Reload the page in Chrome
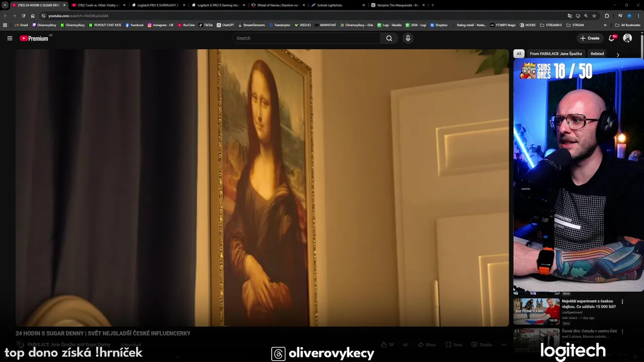 click(23, 16)
